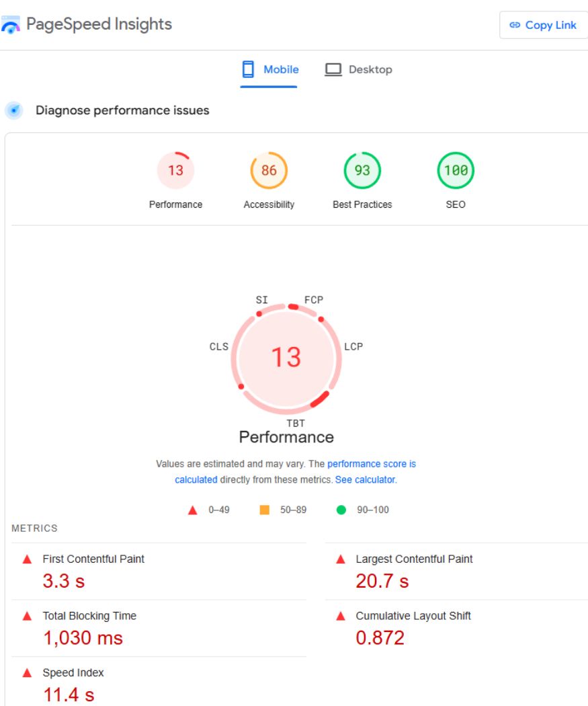Click the red triangle 0–49 legend icon
588x706 pixels.
(193, 510)
